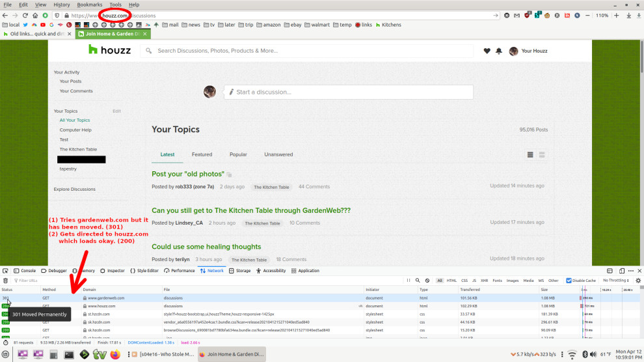Filter network requests by CSS
This screenshot has width=644, height=362.
tap(464, 281)
